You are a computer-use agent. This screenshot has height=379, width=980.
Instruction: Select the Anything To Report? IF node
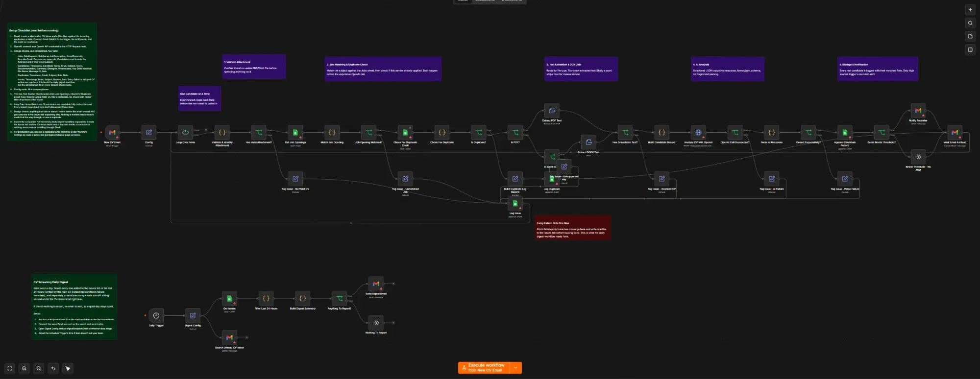click(x=339, y=298)
